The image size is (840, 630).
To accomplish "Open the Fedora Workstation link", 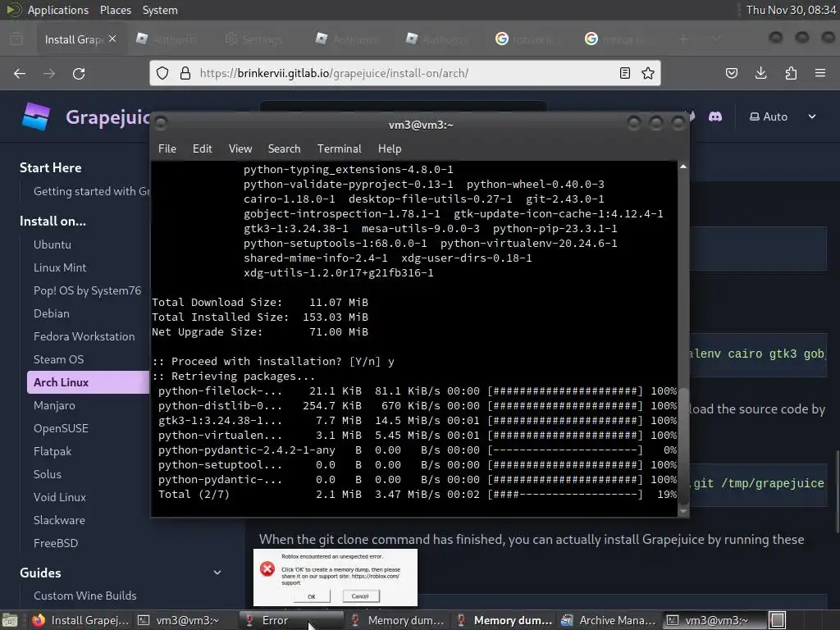I will coord(84,336).
